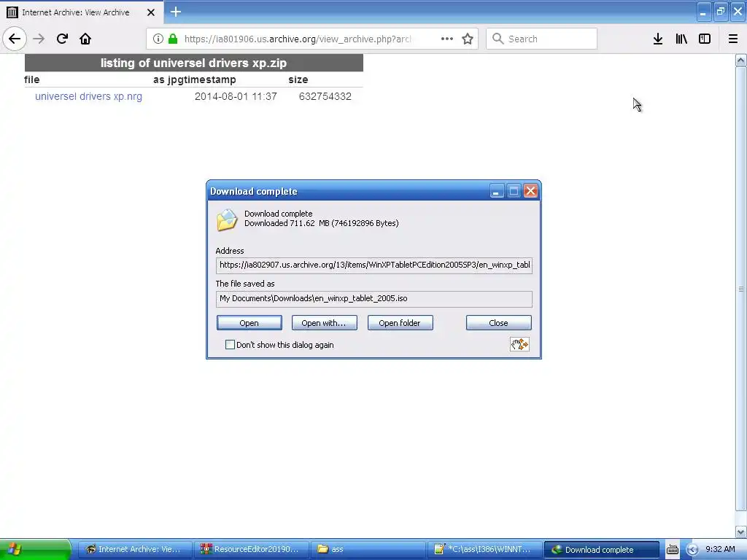Click the 632754332 size value

(x=325, y=96)
